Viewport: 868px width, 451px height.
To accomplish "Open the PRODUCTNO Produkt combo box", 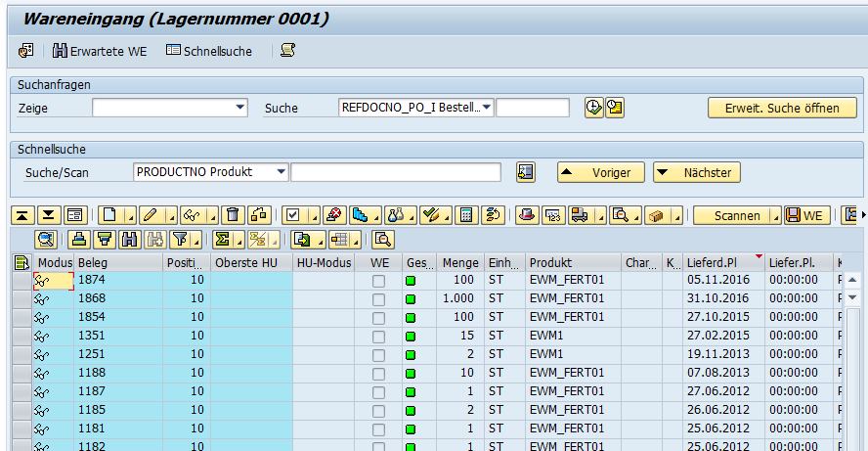I will click(x=282, y=172).
